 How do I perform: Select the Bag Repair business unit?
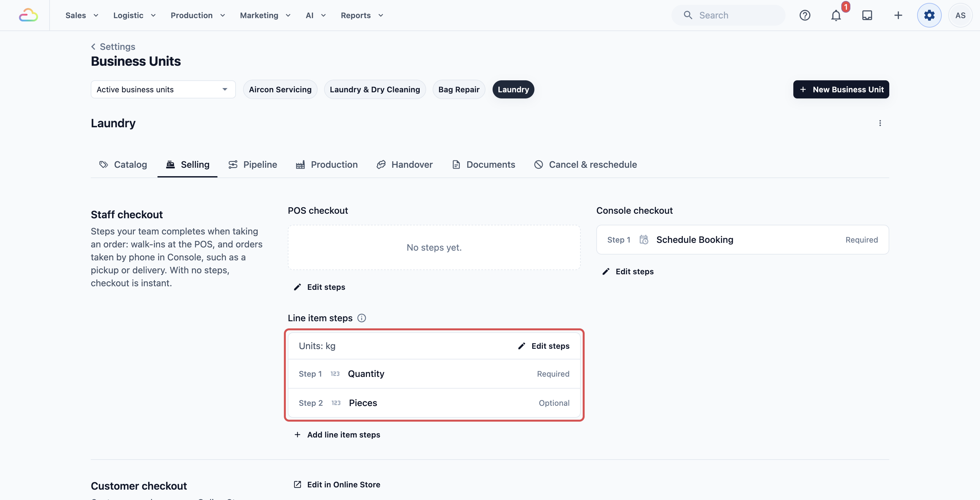coord(459,89)
